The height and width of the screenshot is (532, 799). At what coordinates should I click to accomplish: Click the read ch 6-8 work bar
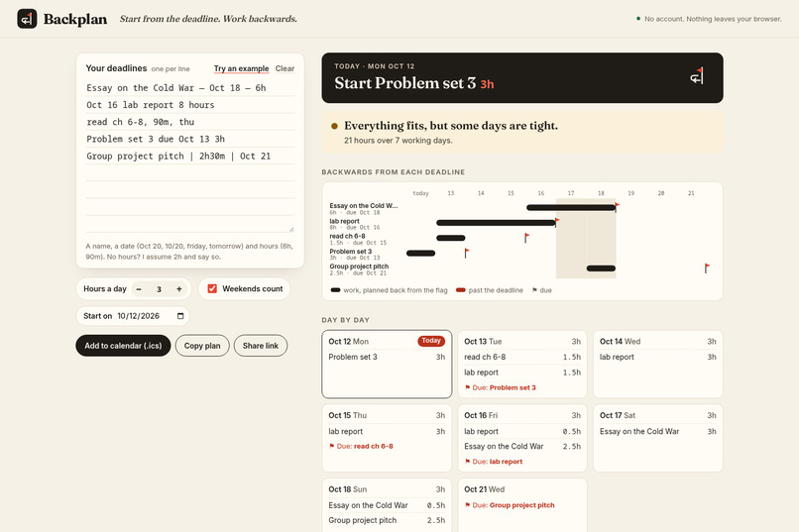coord(451,238)
